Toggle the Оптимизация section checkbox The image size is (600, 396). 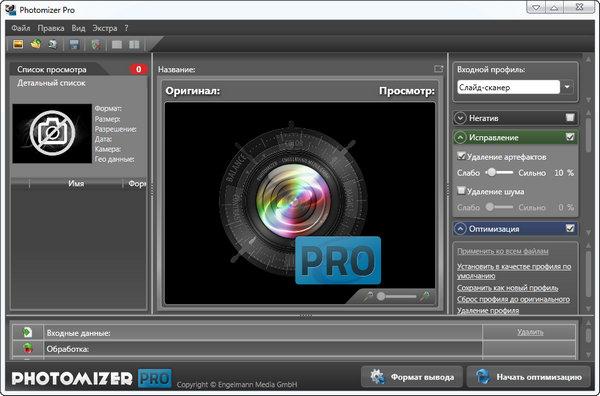(x=570, y=228)
